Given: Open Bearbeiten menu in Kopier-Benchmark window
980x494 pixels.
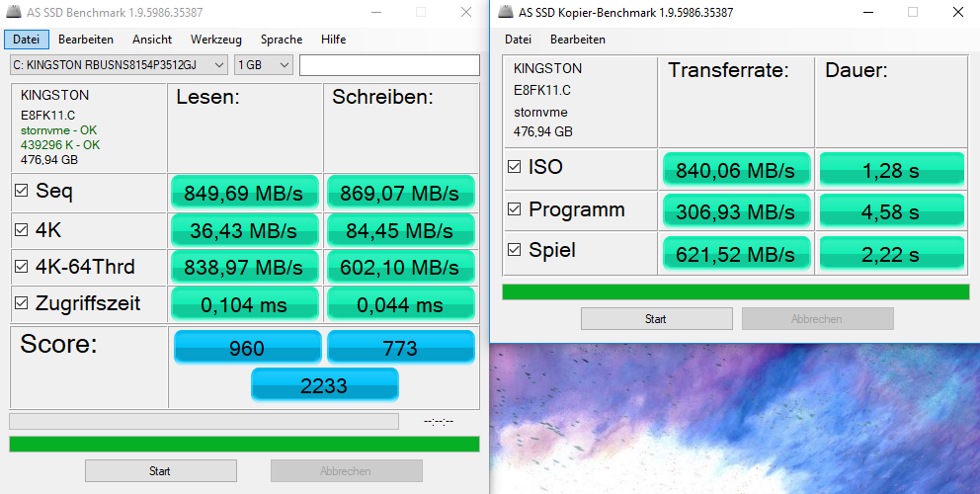Looking at the screenshot, I should tap(578, 40).
